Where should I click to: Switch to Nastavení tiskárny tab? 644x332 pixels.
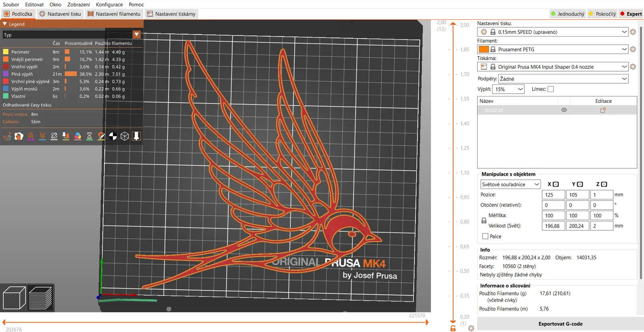[x=171, y=14]
